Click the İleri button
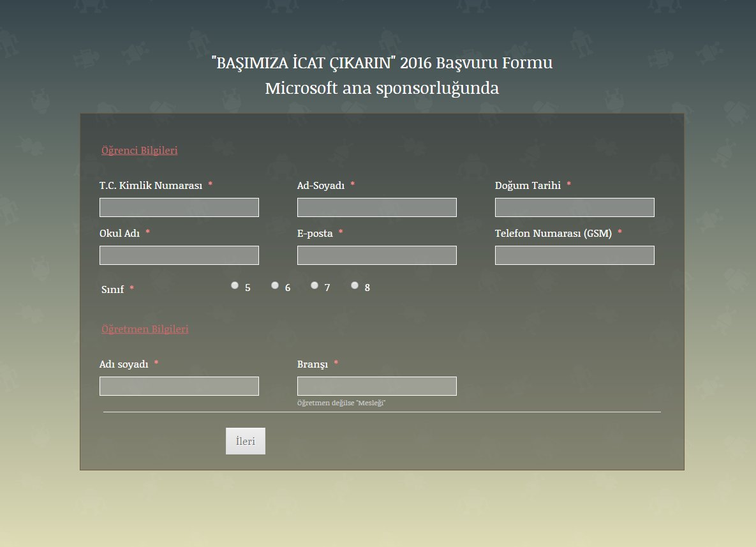Screen dimensions: 756x547 [246, 441]
